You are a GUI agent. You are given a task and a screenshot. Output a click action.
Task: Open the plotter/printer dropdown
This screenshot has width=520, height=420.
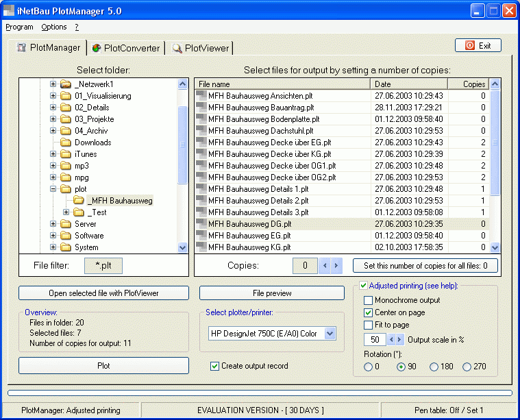pyautogui.click(x=330, y=334)
